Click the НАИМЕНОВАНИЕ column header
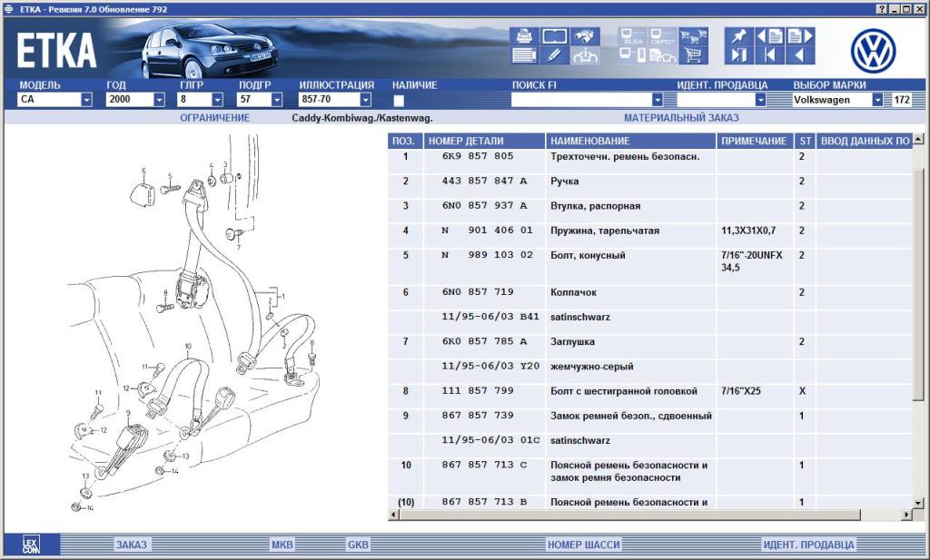This screenshot has height=560, width=930. [x=630, y=141]
